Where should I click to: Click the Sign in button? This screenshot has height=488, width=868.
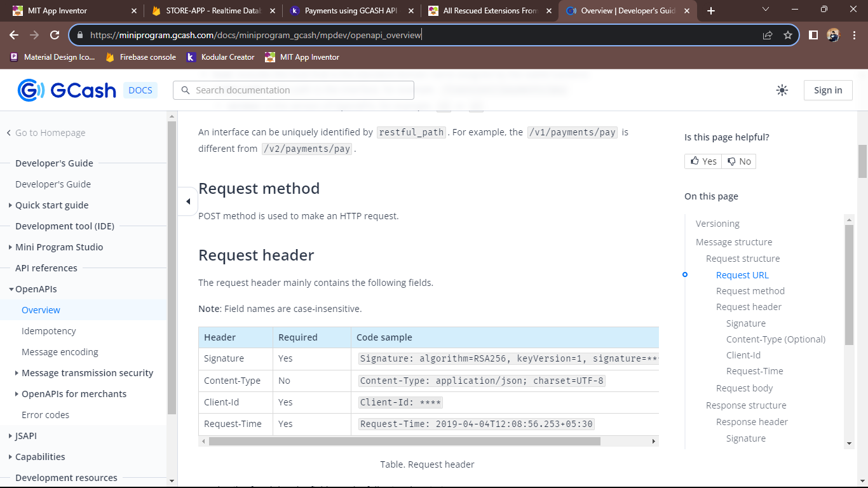(x=828, y=90)
